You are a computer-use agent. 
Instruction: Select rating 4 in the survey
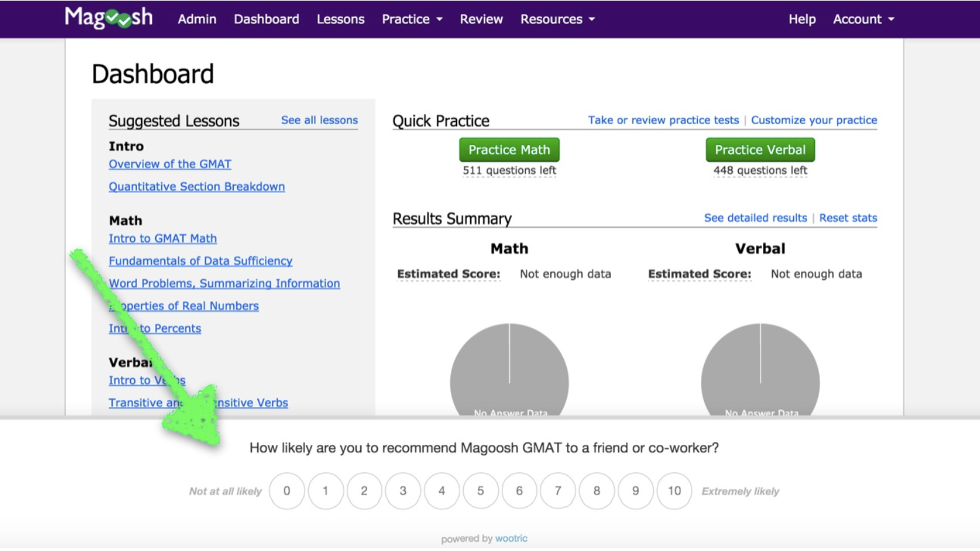(x=442, y=491)
